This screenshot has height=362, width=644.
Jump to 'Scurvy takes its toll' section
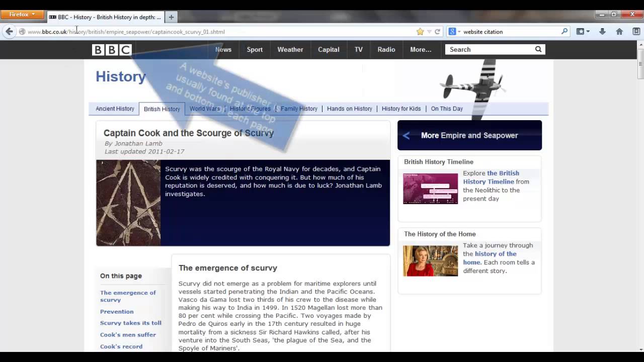pos(131,323)
